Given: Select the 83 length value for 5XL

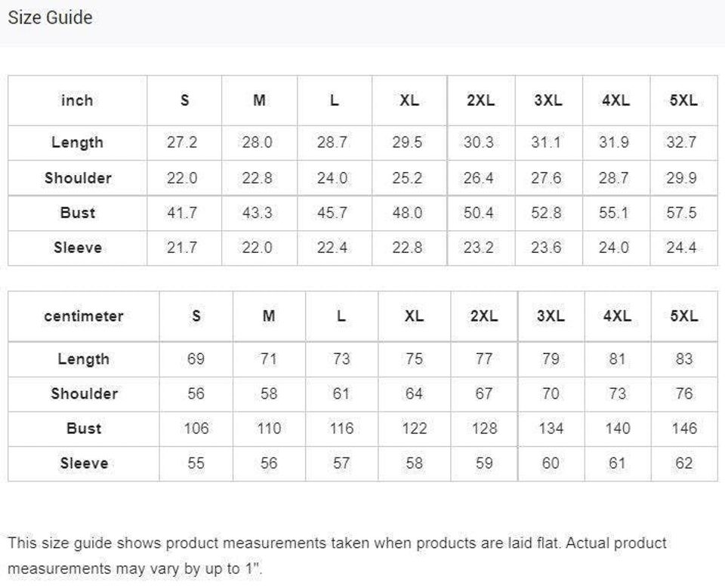Looking at the screenshot, I should pos(683,359).
